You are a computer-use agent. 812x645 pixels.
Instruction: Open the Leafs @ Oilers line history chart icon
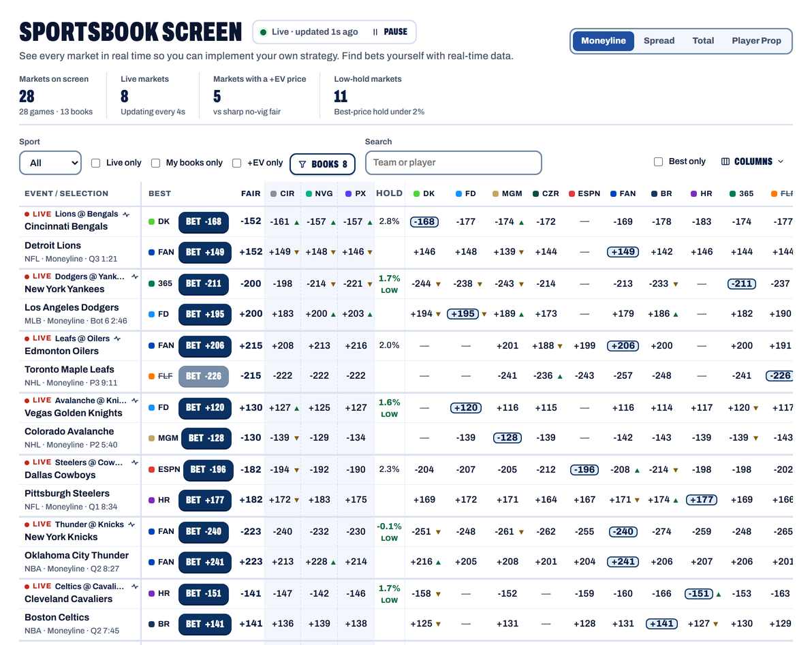(117, 339)
